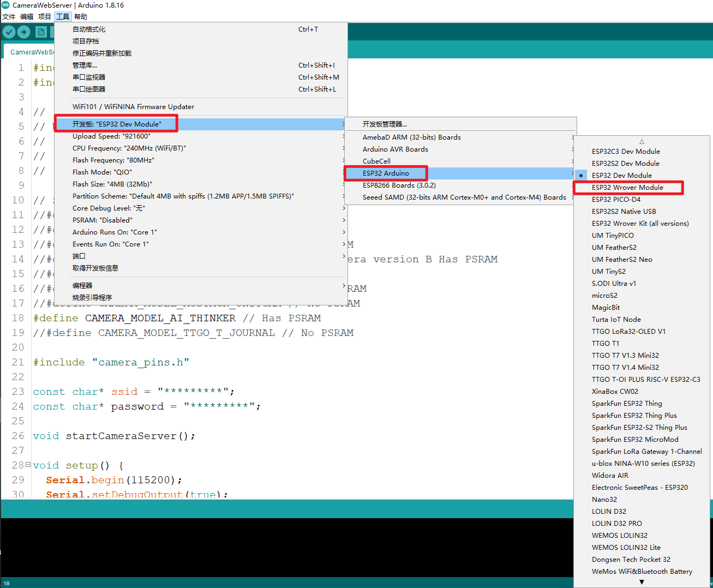Expand Arduino AVR Boards submenu

460,149
